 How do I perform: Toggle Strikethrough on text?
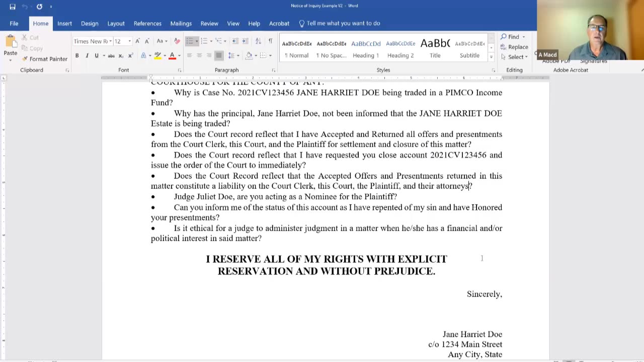(x=111, y=55)
